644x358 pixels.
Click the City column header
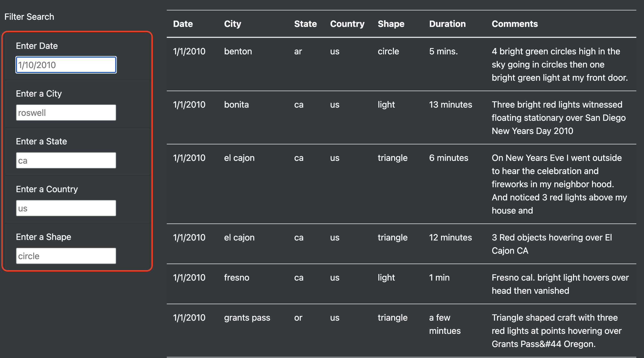[x=233, y=24]
